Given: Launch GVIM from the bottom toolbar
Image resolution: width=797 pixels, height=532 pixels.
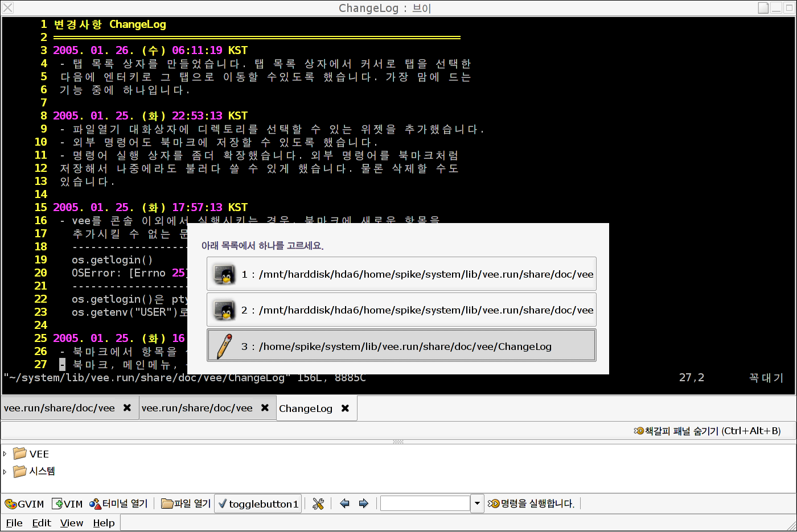Looking at the screenshot, I should (x=24, y=504).
